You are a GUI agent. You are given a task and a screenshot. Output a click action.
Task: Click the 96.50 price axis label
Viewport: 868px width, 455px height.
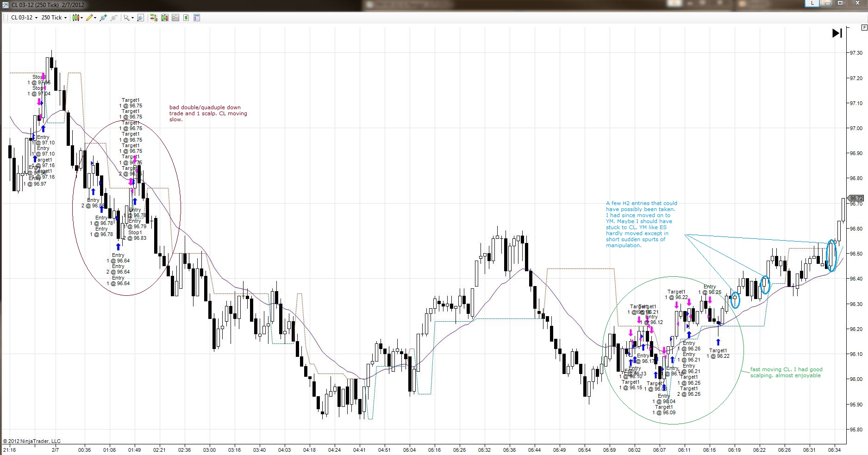point(856,254)
